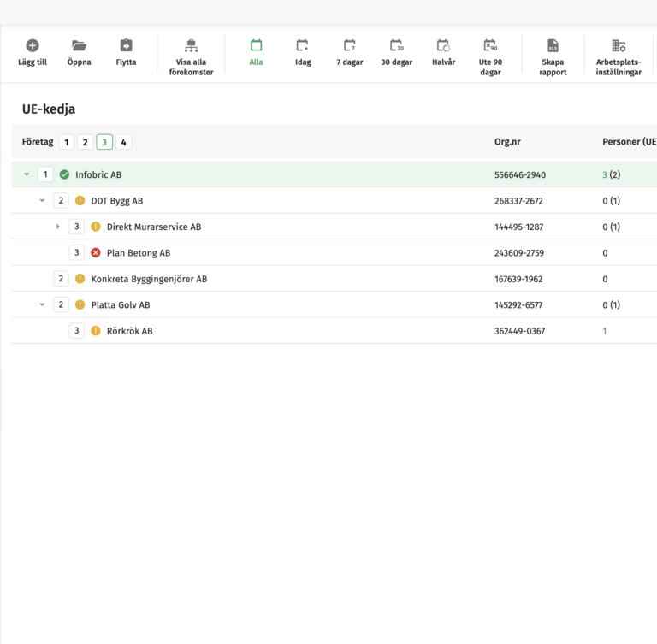The height and width of the screenshot is (644, 657).
Task: Collapse the DDT Bygg AB subtree
Action: coord(42,201)
